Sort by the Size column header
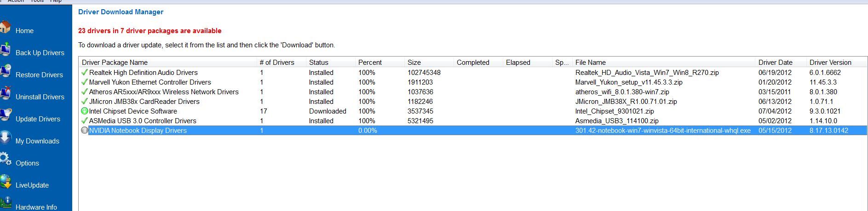 [429, 63]
